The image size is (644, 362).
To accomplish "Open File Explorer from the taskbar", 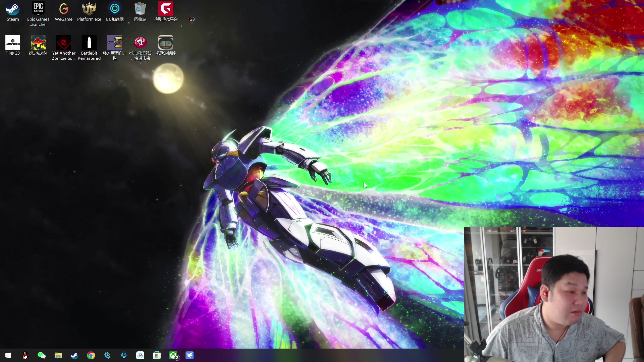I will [58, 355].
